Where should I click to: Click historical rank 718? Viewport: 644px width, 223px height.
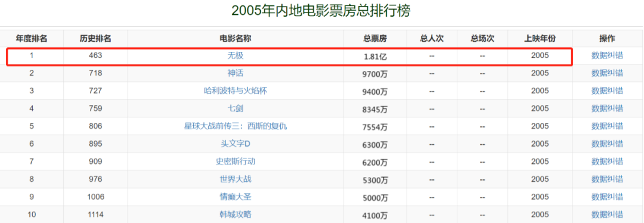click(x=95, y=73)
